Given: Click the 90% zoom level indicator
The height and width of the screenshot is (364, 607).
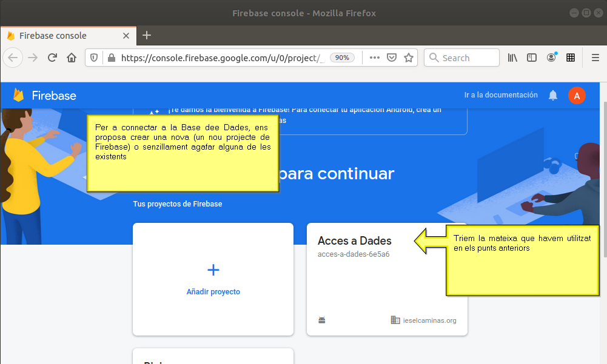Looking at the screenshot, I should tap(342, 58).
